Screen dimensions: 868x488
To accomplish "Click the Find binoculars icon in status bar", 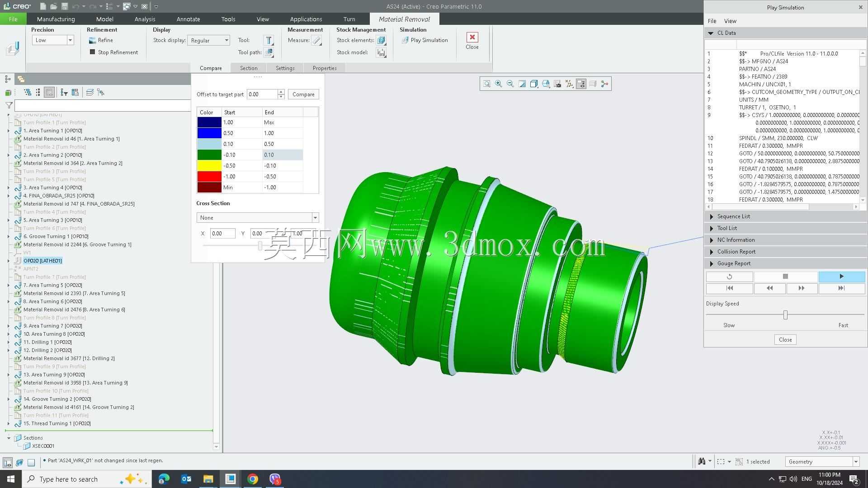I will [702, 461].
